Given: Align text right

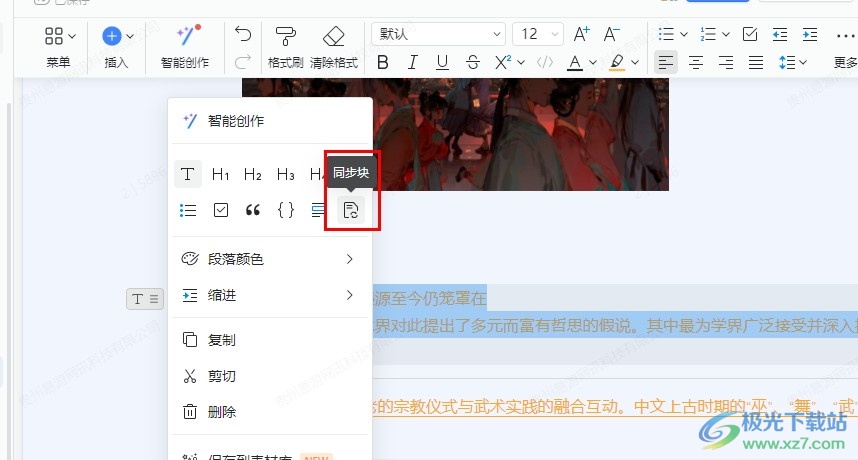Looking at the screenshot, I should click(x=726, y=62).
